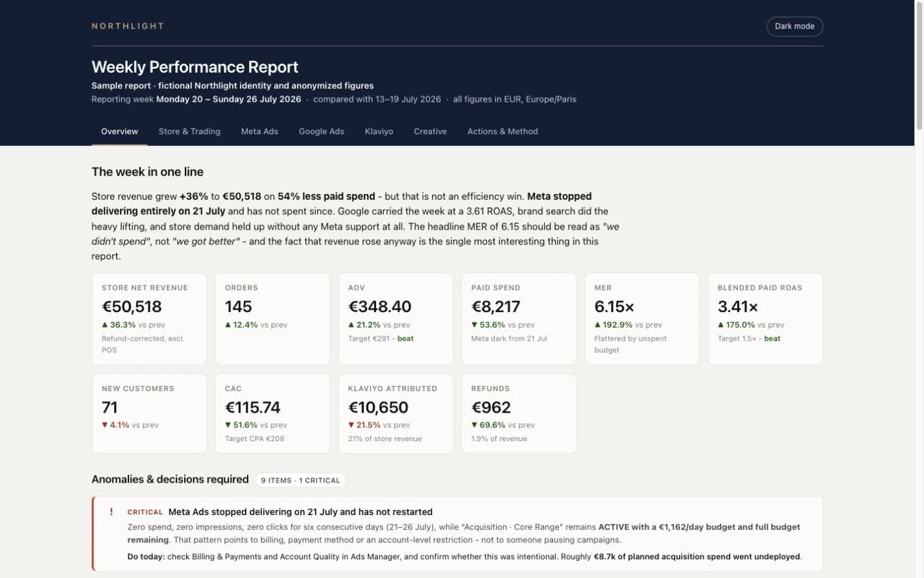This screenshot has width=924, height=578.
Task: Click the Klaviyo Attributed value €10,650
Action: pyautogui.click(x=378, y=407)
